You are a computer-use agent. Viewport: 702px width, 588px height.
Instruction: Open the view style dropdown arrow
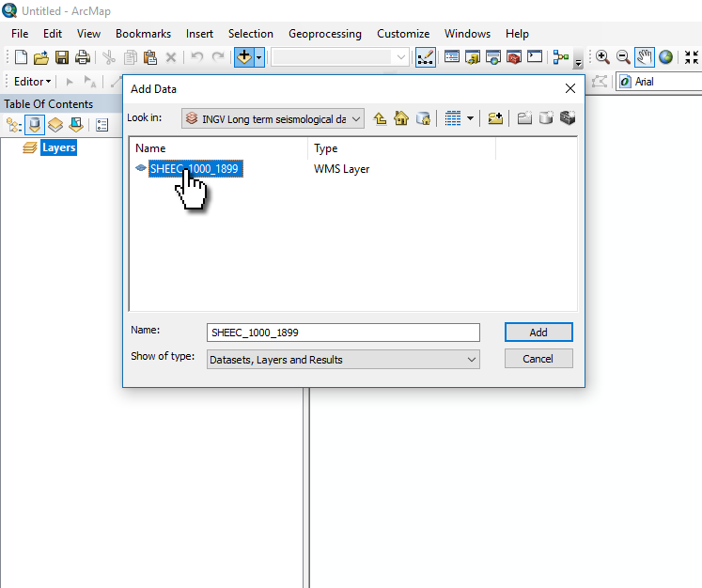[x=470, y=118]
